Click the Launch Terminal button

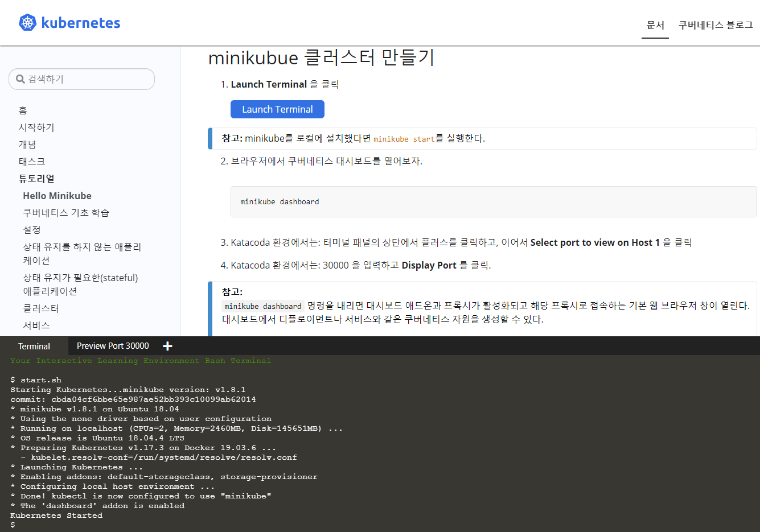277,109
